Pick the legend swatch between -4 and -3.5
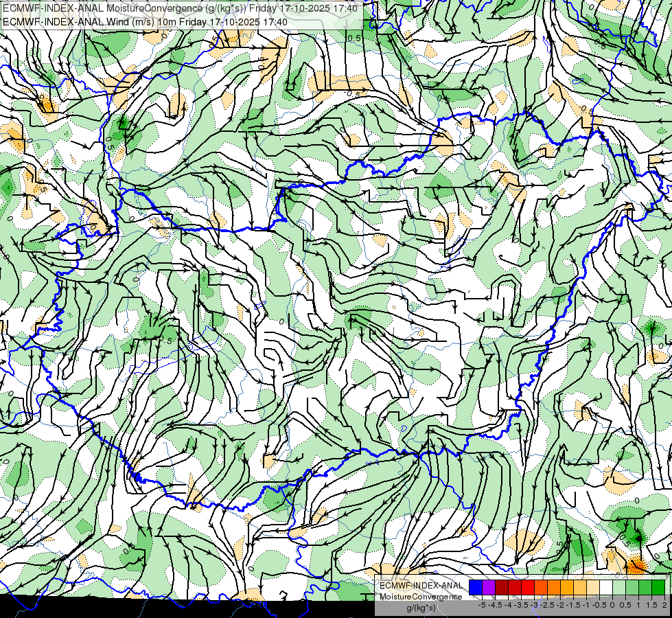This screenshot has height=618, width=672. [515, 588]
